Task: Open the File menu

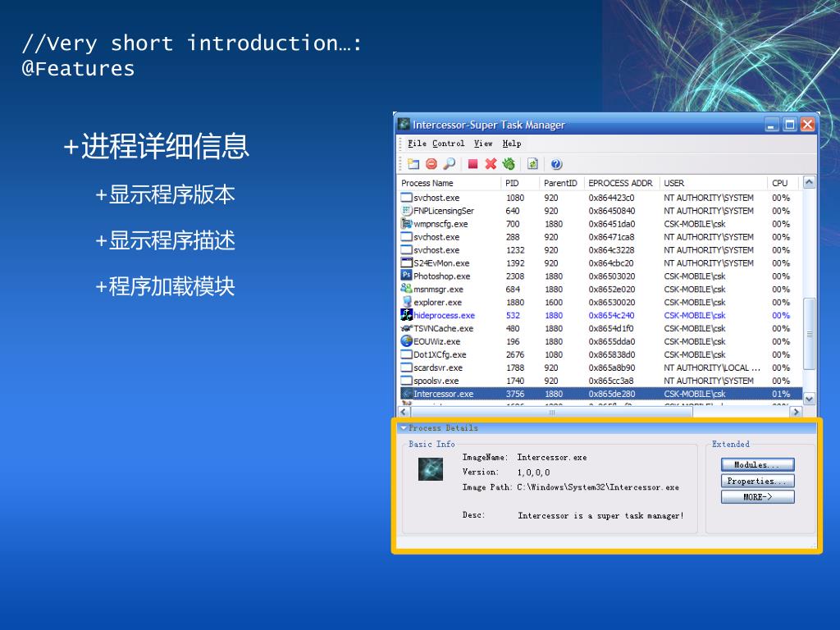Action: (417, 144)
